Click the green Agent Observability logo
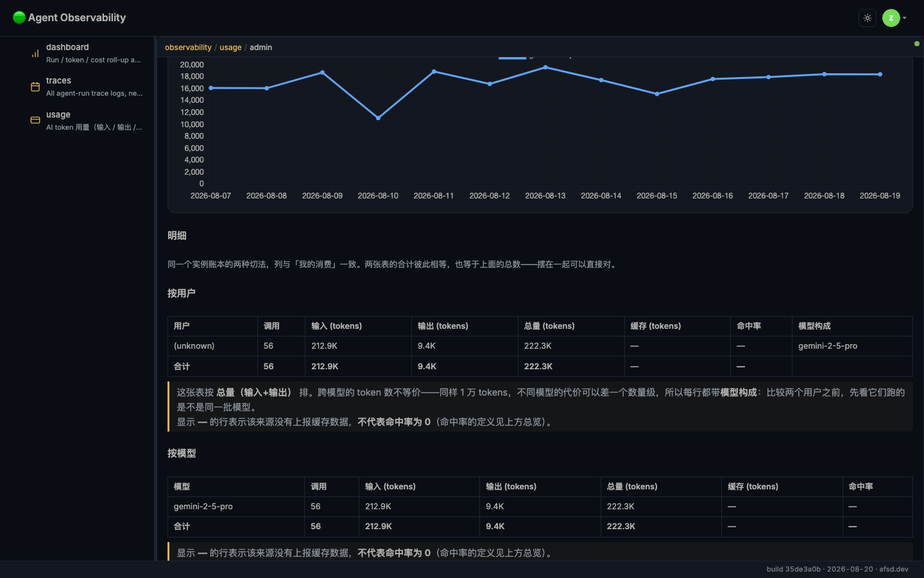924x578 pixels. [x=19, y=18]
